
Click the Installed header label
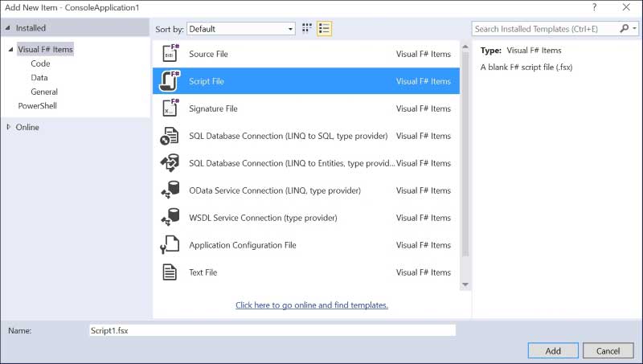(31, 28)
